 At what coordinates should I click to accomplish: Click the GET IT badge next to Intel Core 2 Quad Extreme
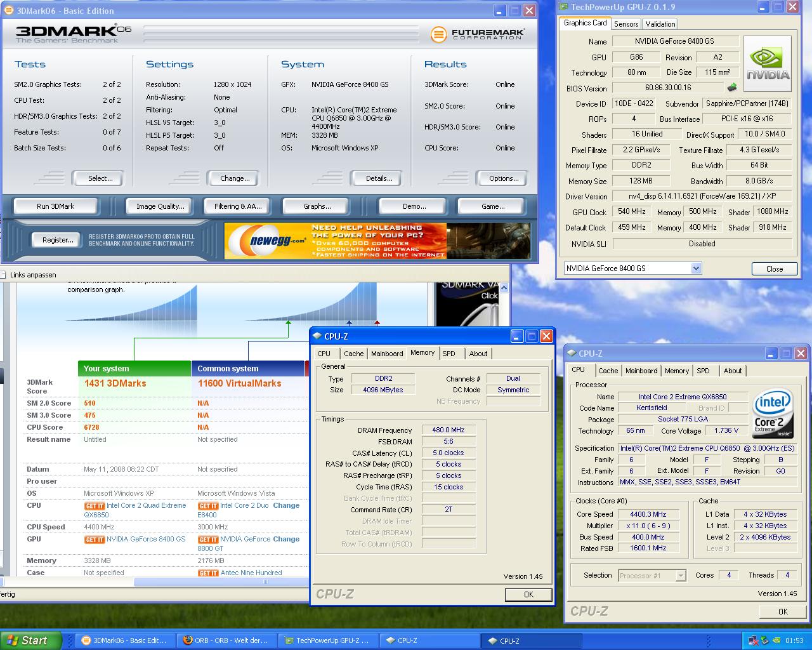pyautogui.click(x=95, y=506)
